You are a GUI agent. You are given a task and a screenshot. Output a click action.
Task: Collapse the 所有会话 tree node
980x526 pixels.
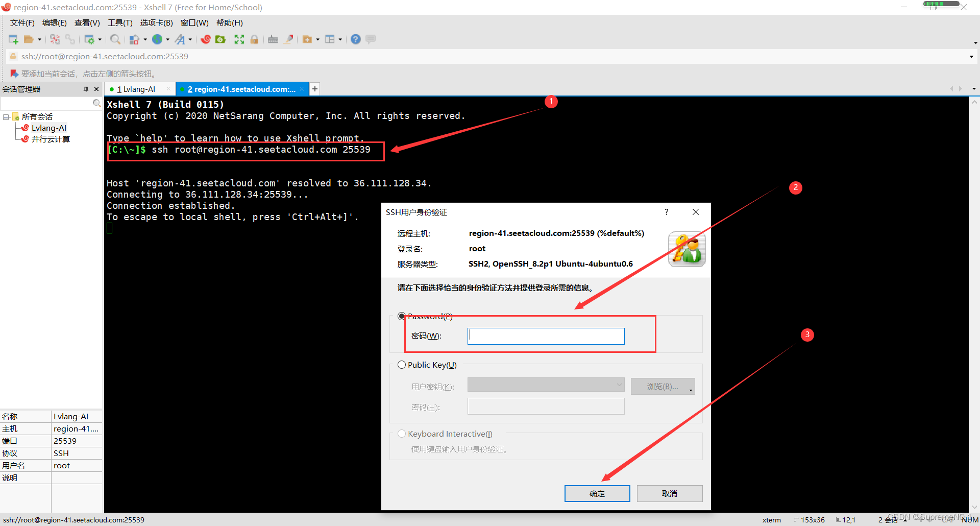6,117
